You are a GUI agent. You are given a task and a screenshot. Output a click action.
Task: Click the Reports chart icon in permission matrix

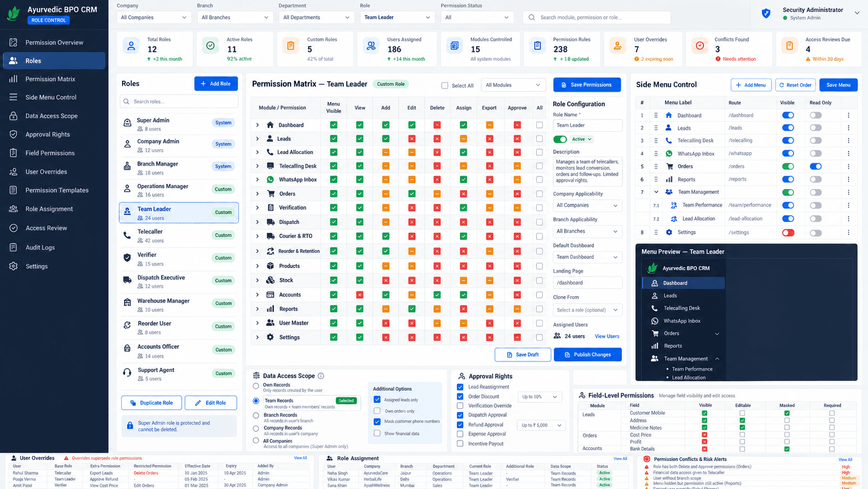click(x=270, y=309)
